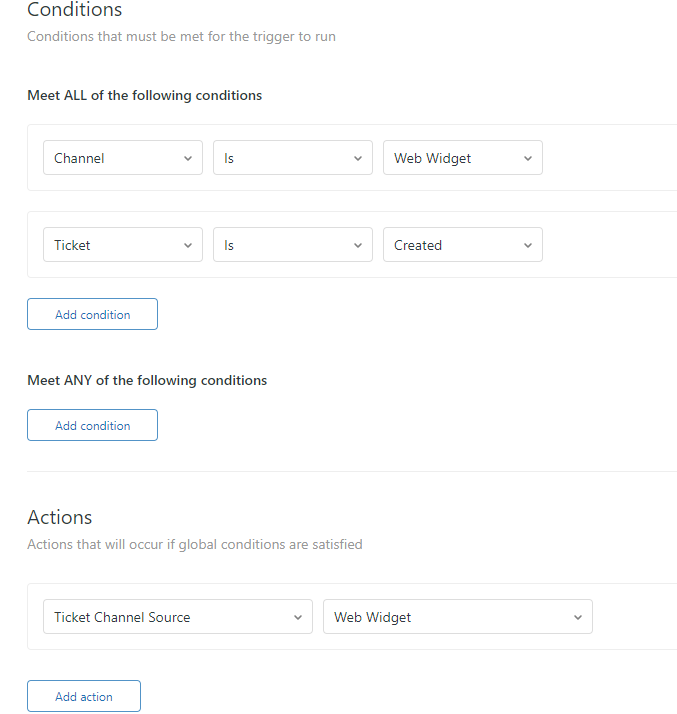Click the chevron in the conditions Web Widget field

point(528,158)
